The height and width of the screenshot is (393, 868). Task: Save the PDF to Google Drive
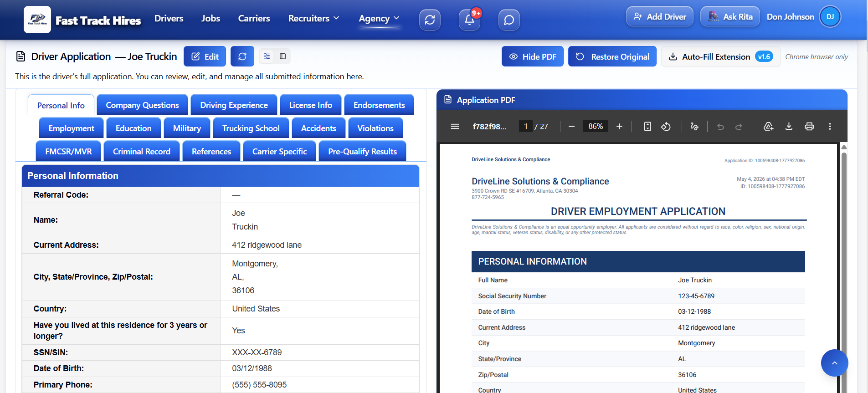coord(768,126)
